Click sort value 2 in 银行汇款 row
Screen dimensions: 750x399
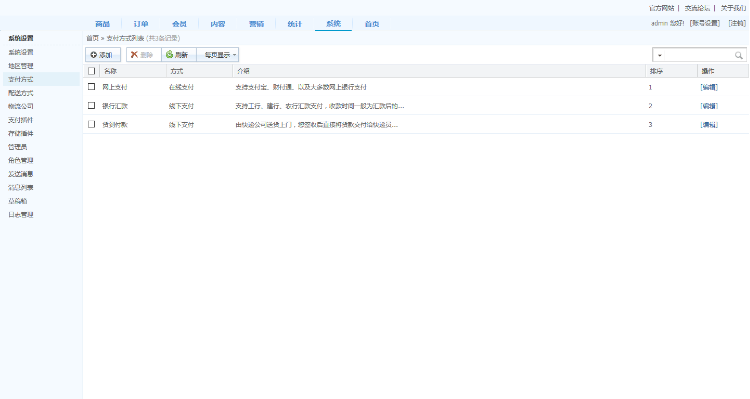(650, 106)
